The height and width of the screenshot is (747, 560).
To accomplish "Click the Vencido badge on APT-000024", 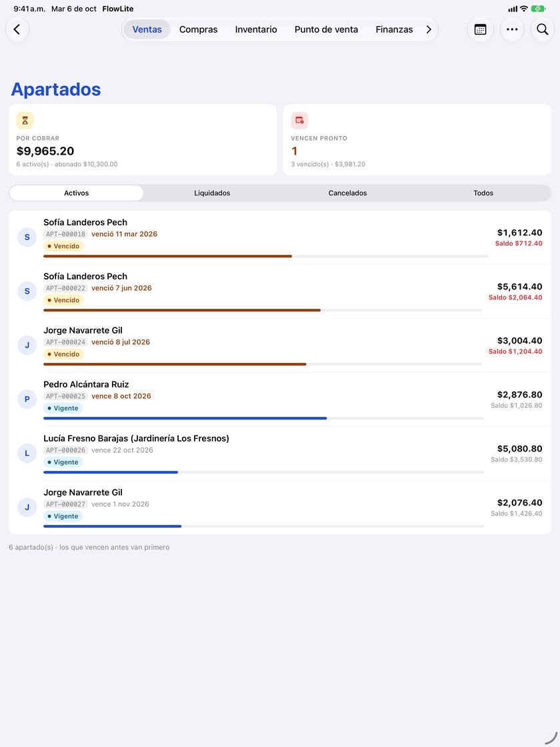I will click(x=63, y=354).
